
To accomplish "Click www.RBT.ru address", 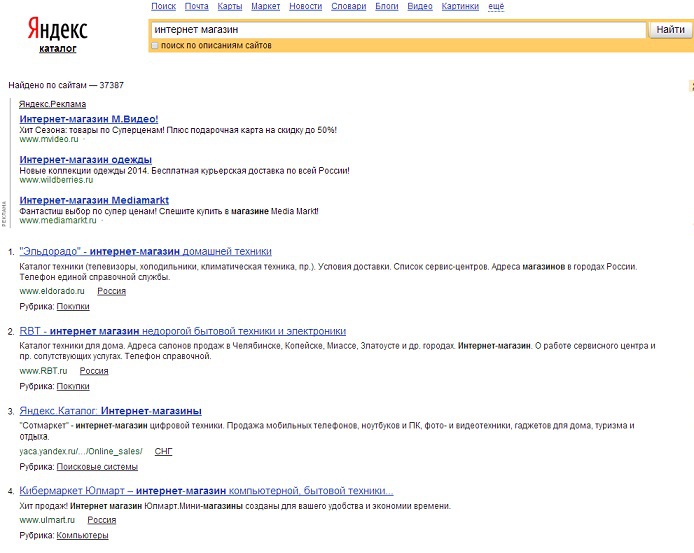I will (x=43, y=371).
